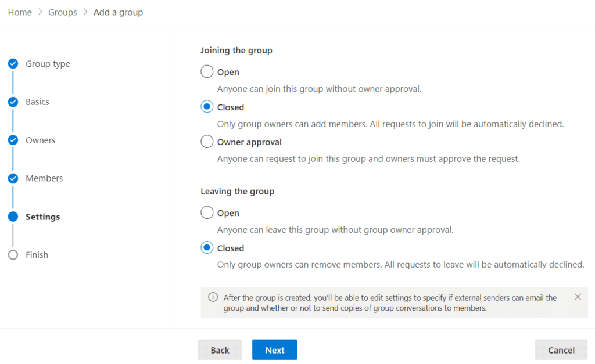Cancel the add group wizard

coord(561,350)
